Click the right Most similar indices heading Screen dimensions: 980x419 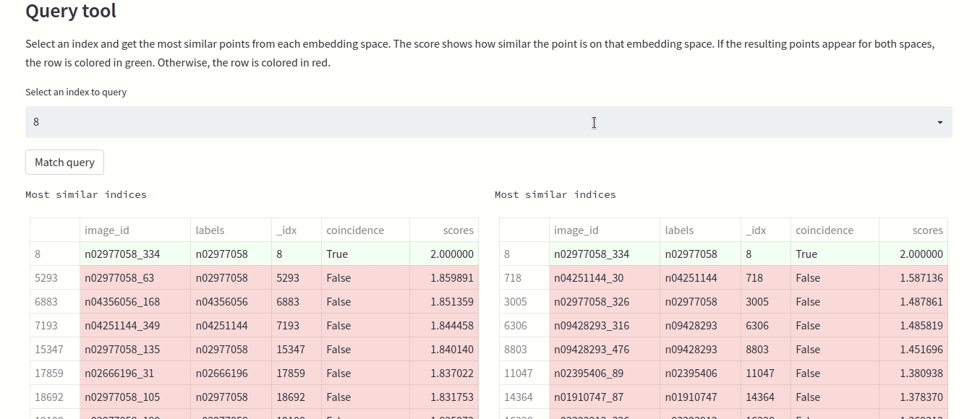555,194
